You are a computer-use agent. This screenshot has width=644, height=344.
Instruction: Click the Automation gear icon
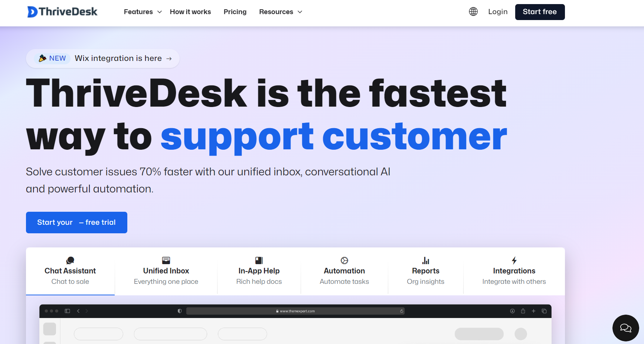tap(344, 260)
